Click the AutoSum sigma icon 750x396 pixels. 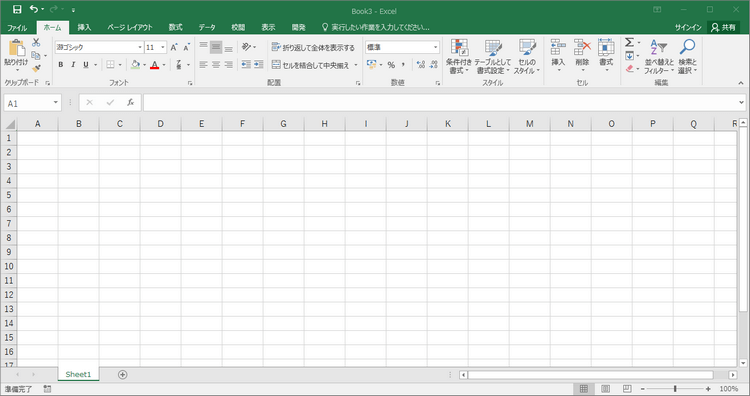(x=629, y=43)
